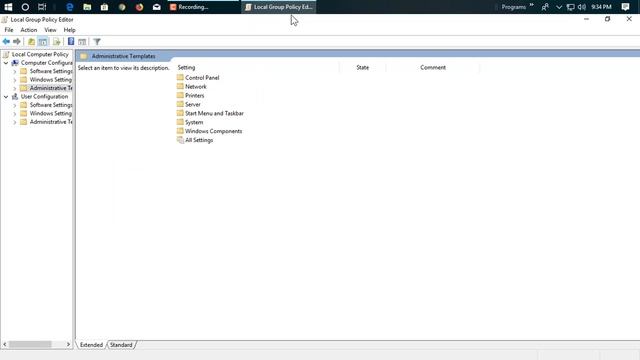Open File Explorer from the taskbar
This screenshot has height=360, width=640.
[87, 7]
